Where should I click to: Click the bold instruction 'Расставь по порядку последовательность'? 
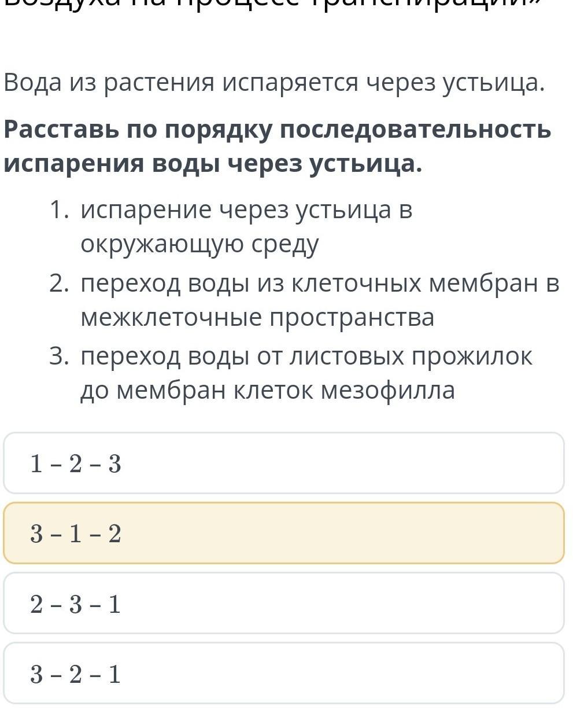click(278, 129)
